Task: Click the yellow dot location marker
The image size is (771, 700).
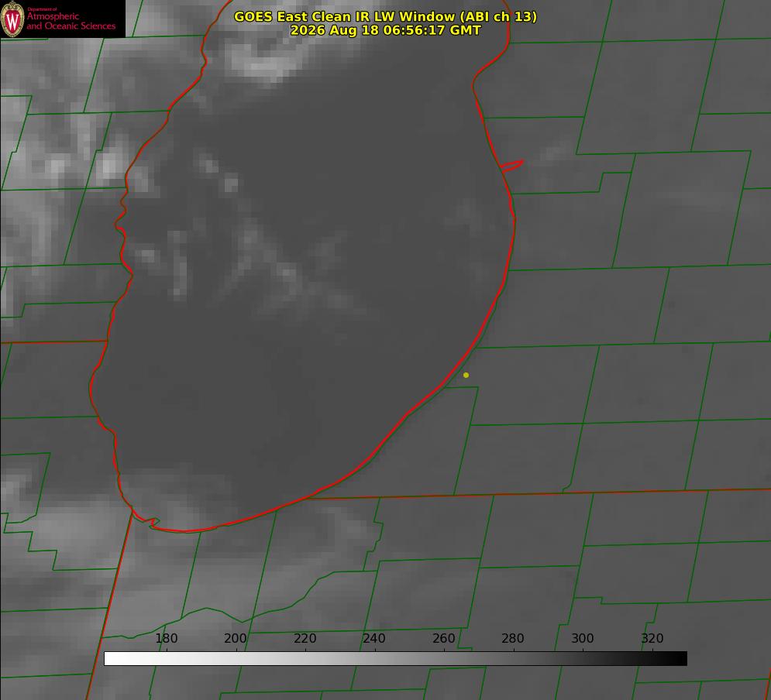Action: click(x=466, y=375)
